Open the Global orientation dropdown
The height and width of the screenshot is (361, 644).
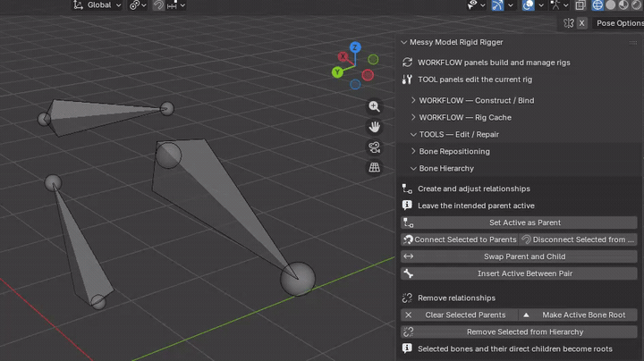click(x=99, y=5)
